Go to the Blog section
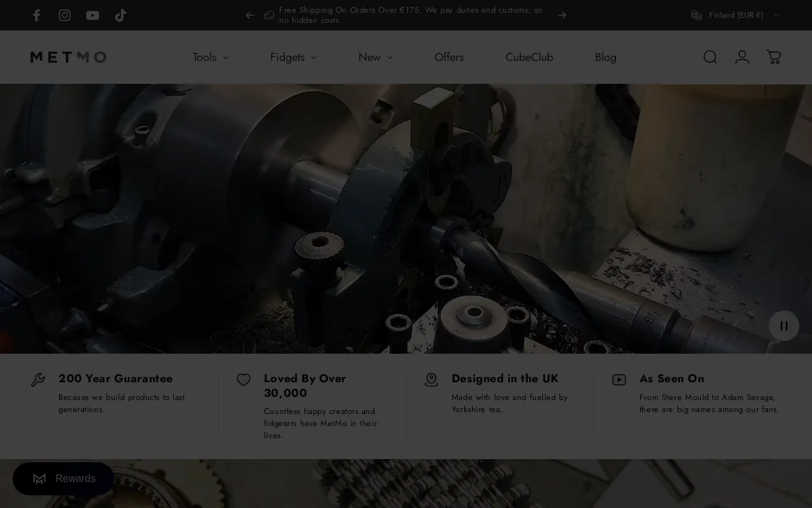812x508 pixels. coord(605,57)
